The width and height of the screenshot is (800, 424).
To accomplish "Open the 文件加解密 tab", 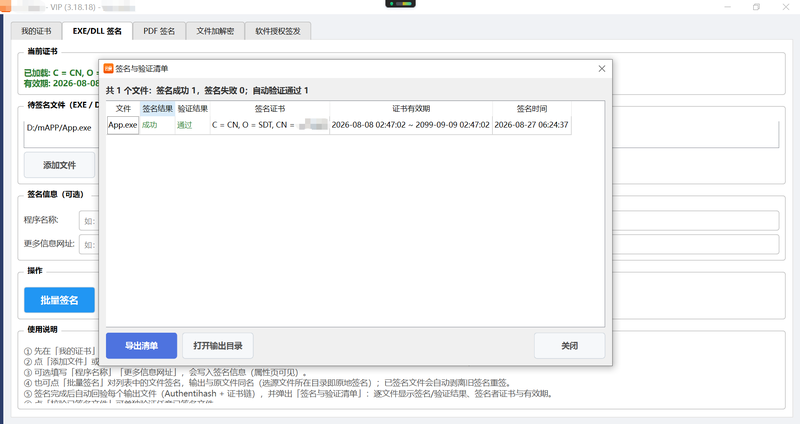I will [215, 31].
